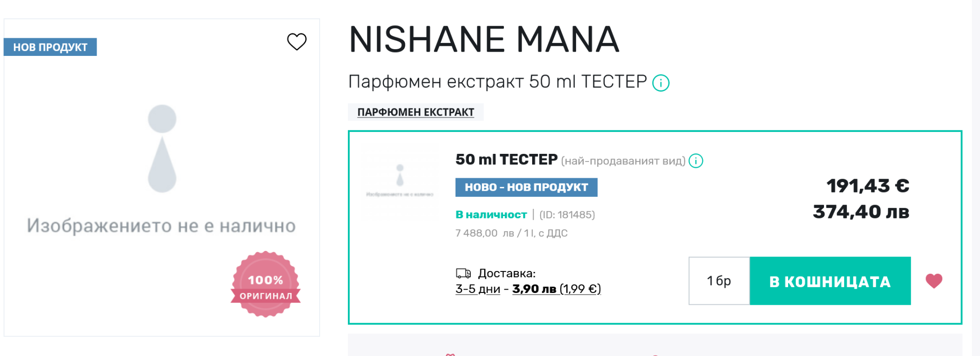This screenshot has width=980, height=356.
Task: Click the pink heart beside the cart button
Action: click(x=934, y=281)
